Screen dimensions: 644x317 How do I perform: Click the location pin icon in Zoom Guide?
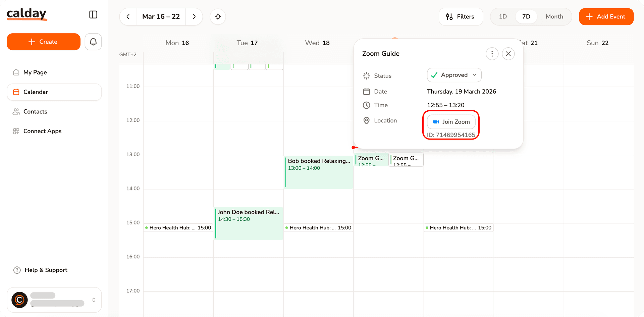point(366,120)
